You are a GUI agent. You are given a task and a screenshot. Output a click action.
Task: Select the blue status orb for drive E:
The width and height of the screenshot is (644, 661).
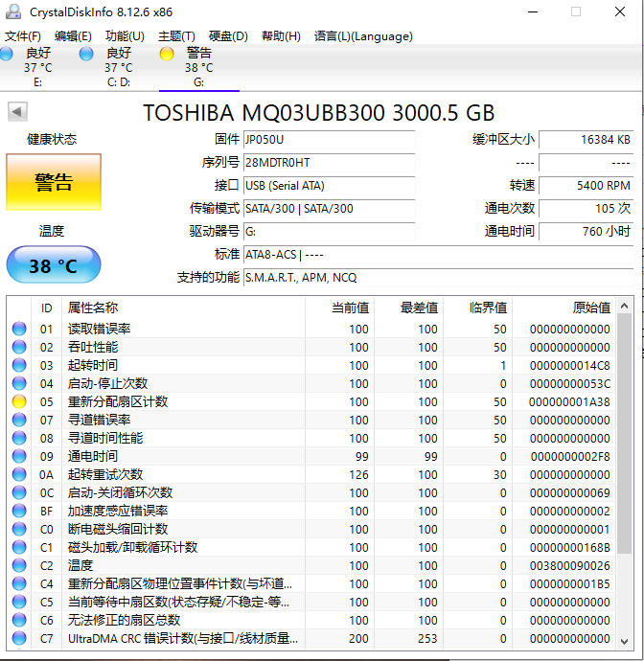tap(6, 54)
